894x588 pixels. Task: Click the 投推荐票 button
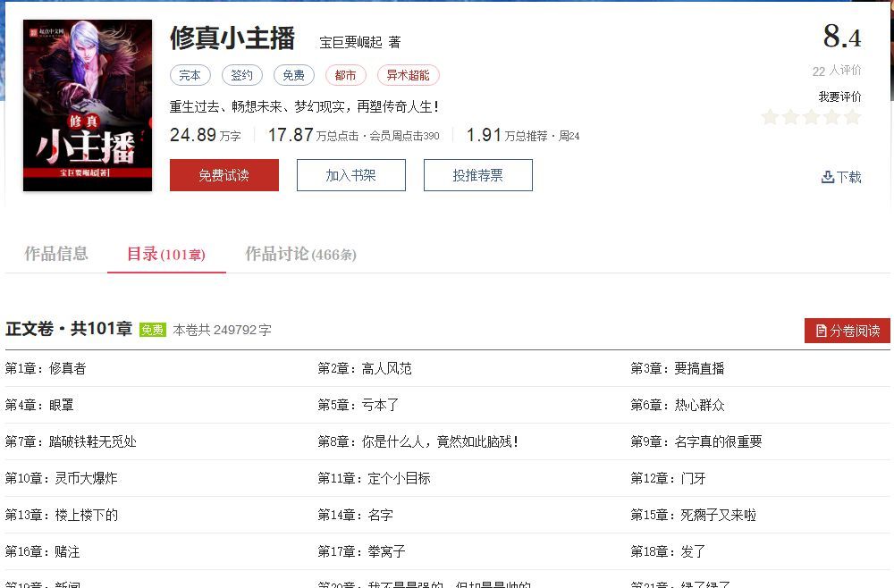(x=477, y=175)
